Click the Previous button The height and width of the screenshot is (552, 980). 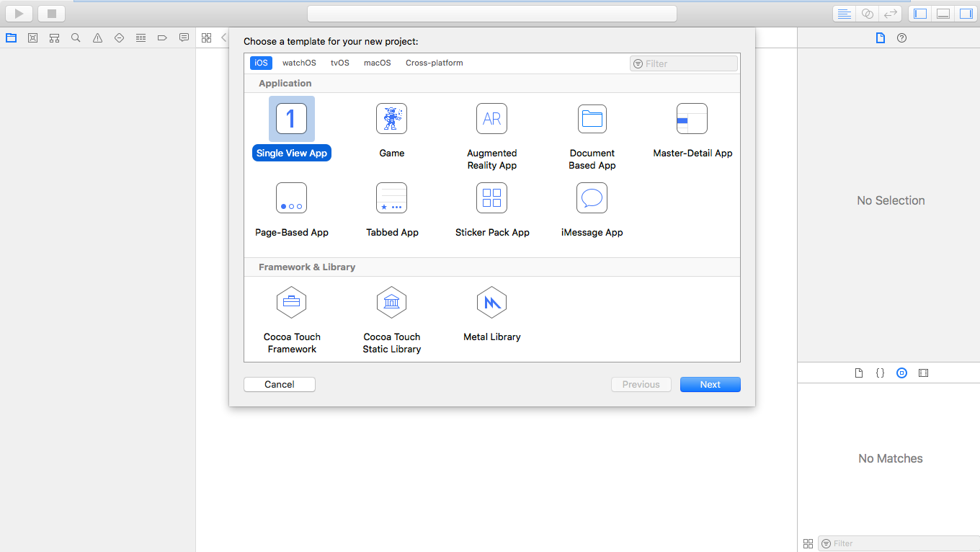click(641, 385)
